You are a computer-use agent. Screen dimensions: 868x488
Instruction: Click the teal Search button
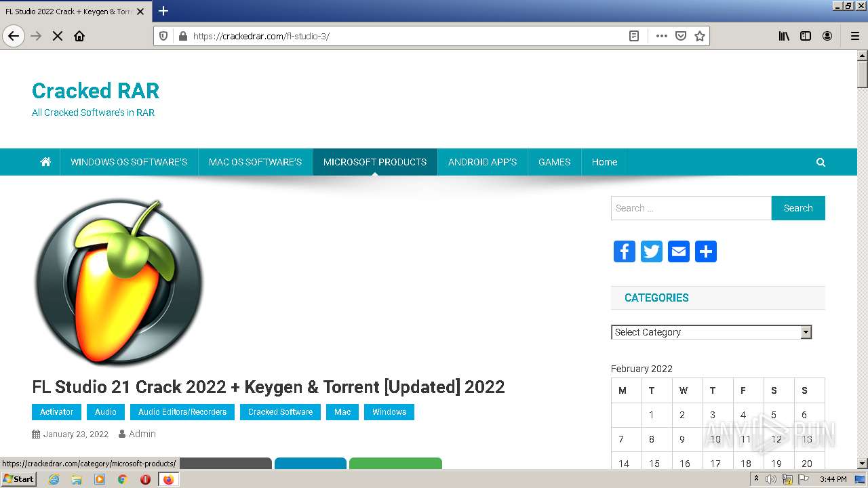point(798,208)
